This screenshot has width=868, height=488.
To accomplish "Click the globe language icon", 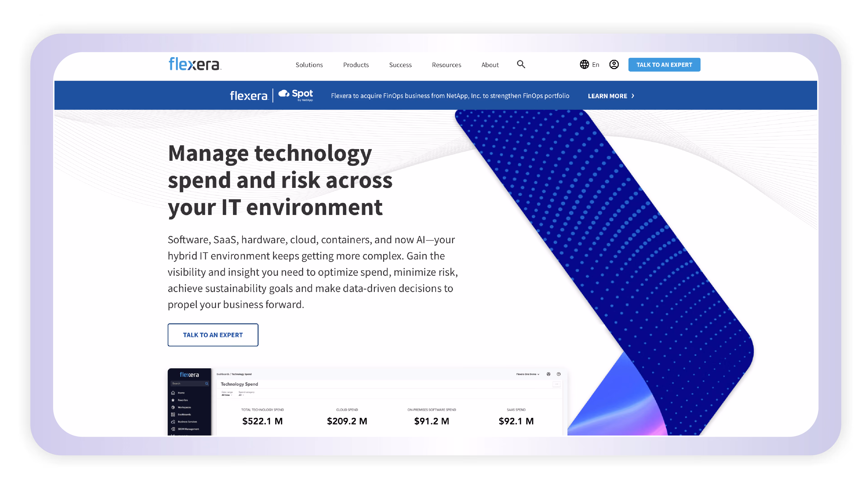I will [584, 64].
